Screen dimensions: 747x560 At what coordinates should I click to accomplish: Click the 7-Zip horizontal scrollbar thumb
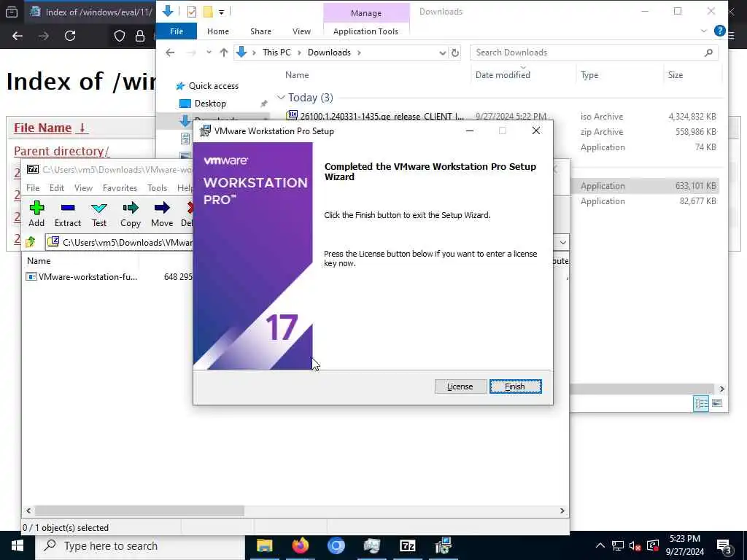click(x=139, y=510)
